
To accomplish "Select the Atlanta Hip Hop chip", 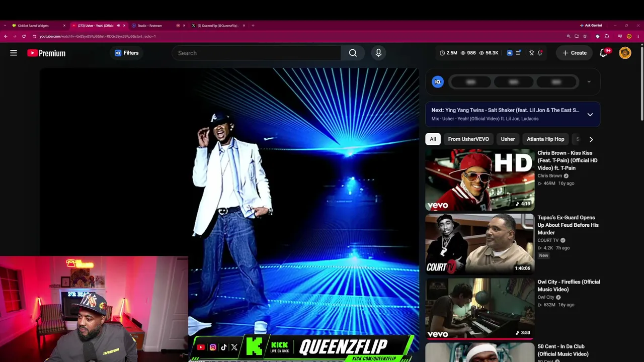I will click(545, 139).
